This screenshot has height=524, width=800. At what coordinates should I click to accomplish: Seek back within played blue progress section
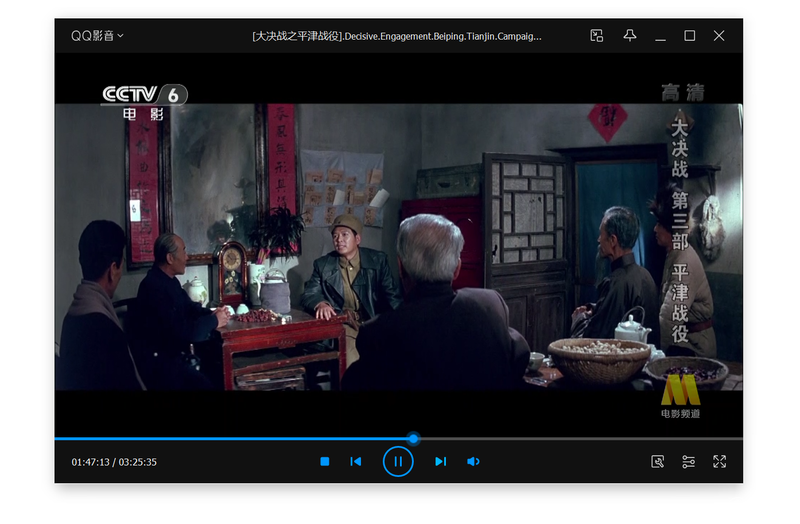[232, 439]
